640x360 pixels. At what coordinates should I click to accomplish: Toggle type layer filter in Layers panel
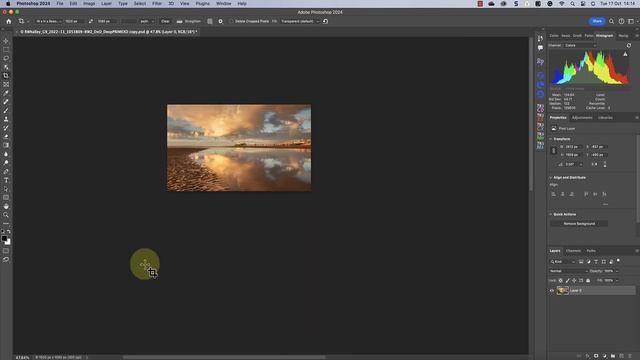(596, 262)
